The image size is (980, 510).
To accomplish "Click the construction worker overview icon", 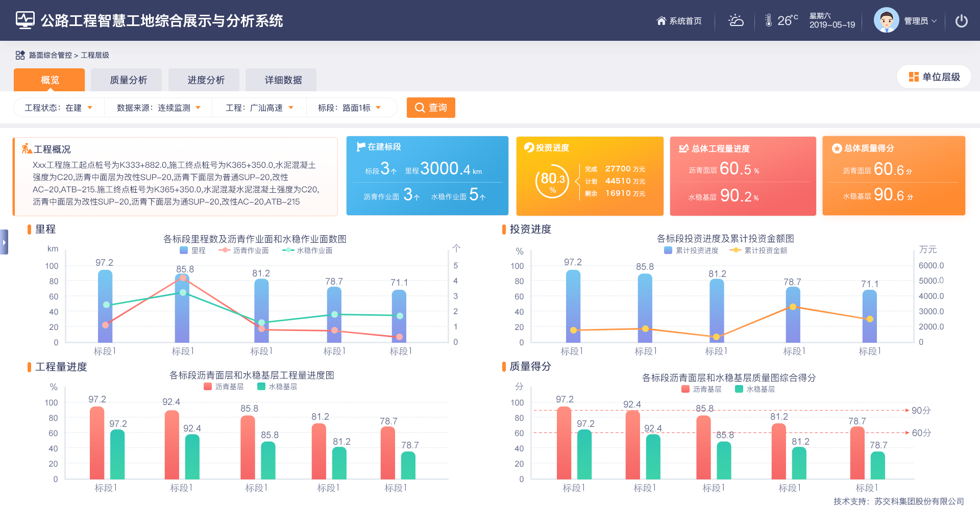I will [27, 149].
